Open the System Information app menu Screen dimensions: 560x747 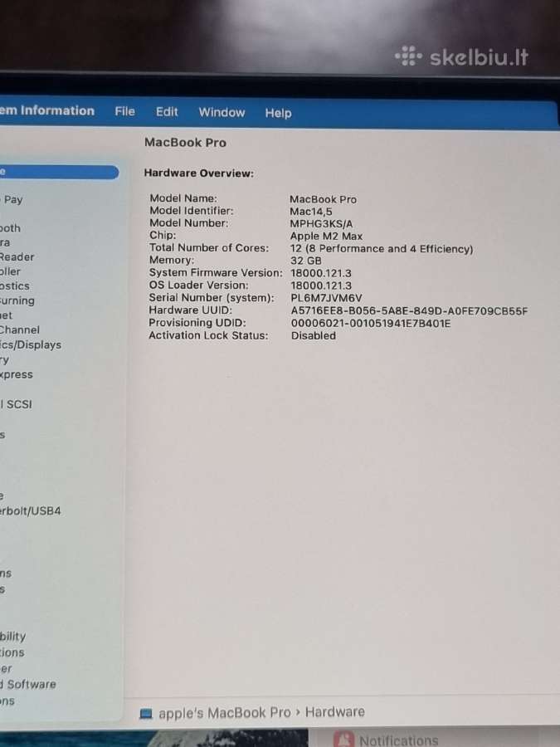click(x=47, y=110)
